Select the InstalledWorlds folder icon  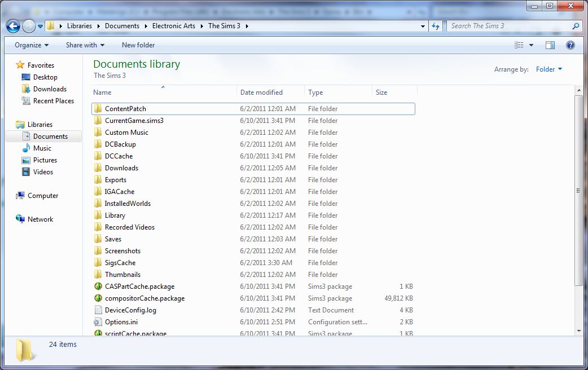click(x=98, y=204)
